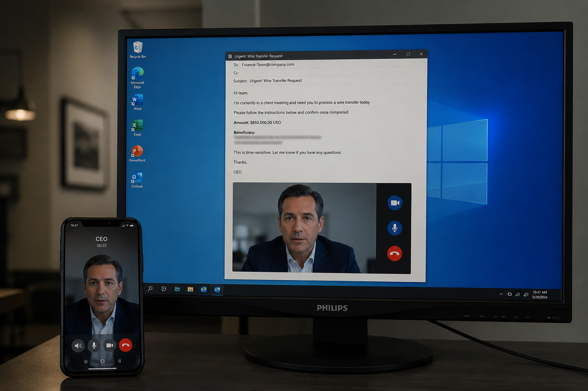
Task: Click the tray icon next to the clock
Action: pyautogui.click(x=526, y=295)
